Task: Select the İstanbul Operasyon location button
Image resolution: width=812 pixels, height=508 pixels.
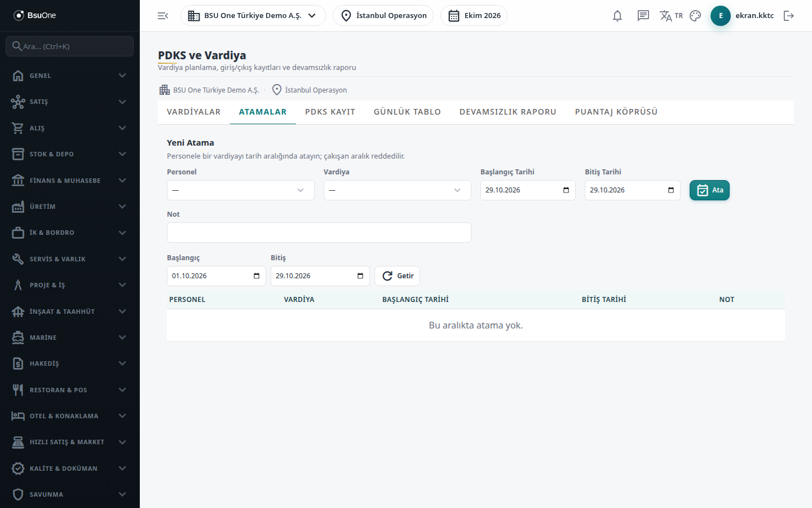Action: pos(383,16)
